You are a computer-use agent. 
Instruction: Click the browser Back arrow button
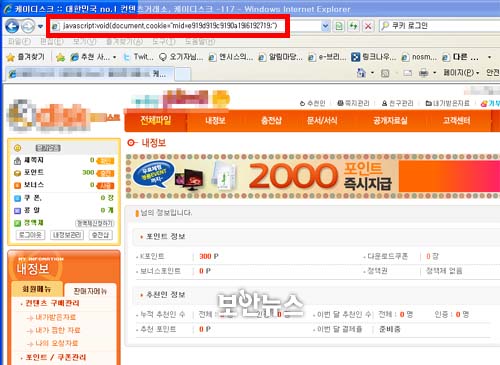tap(12, 26)
